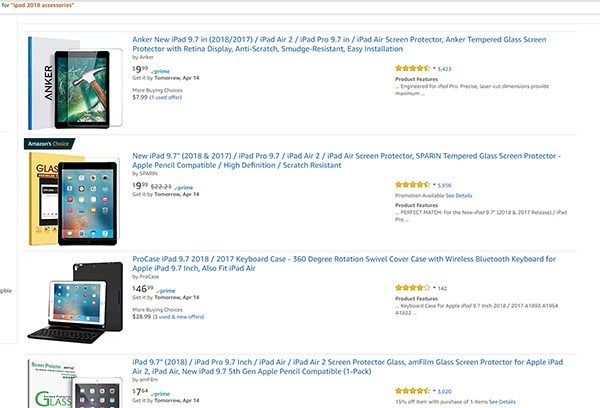Open the Anker screen protector product image
The height and width of the screenshot is (408, 600).
click(x=75, y=83)
